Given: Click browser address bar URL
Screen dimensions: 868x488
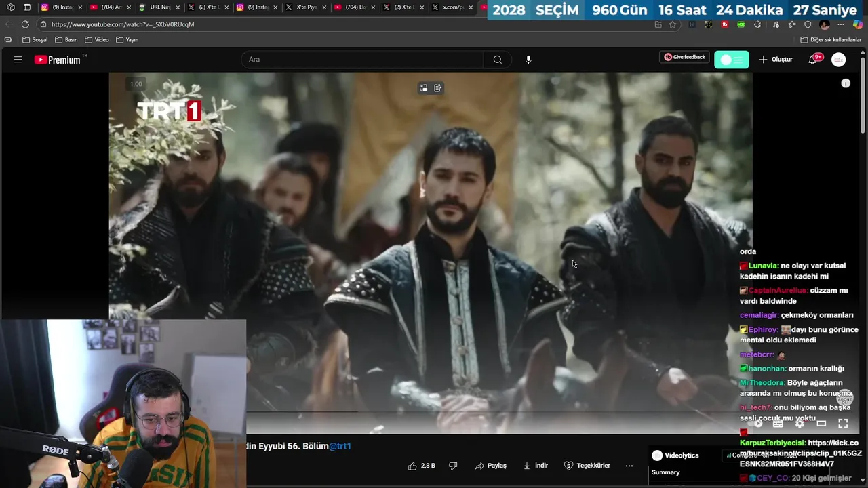Looking at the screenshot, I should click(123, 24).
